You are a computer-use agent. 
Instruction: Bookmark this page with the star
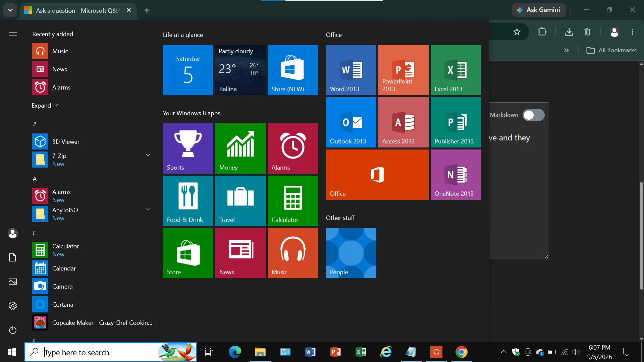[517, 32]
